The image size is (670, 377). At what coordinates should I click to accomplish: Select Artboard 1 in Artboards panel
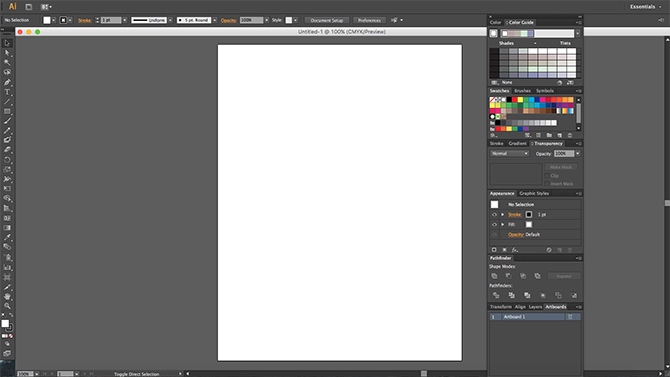point(535,317)
